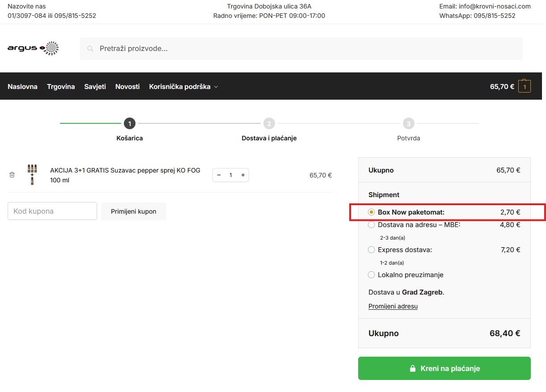The width and height of the screenshot is (546, 392).
Task: Decrease quantity with the minus stepper
Action: point(219,175)
